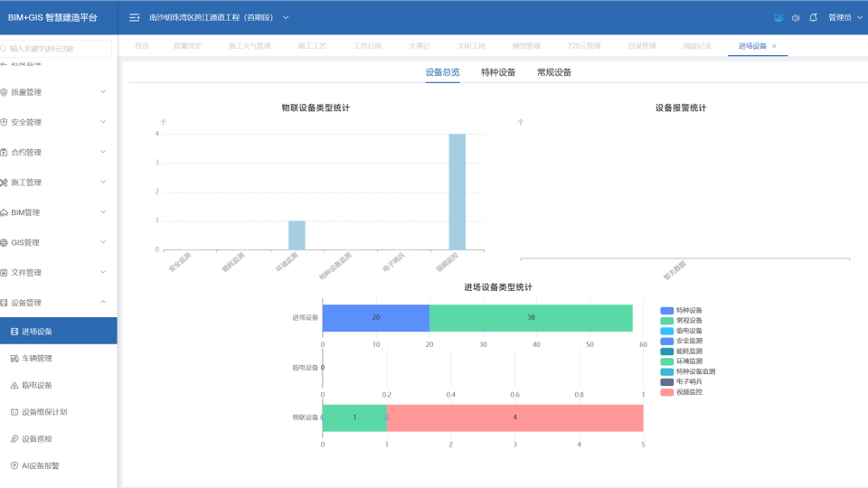Open the project name dropdown in header
Viewport: 868px width, 488px height.
[x=286, y=17]
